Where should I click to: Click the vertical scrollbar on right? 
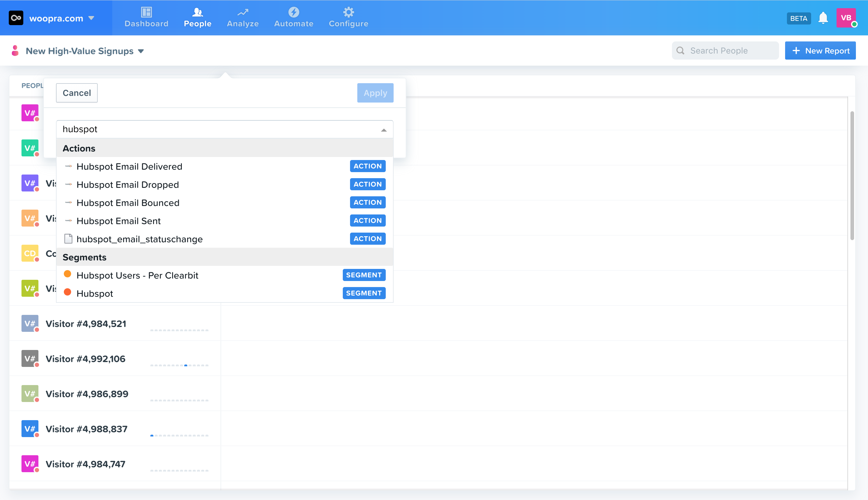pos(852,175)
